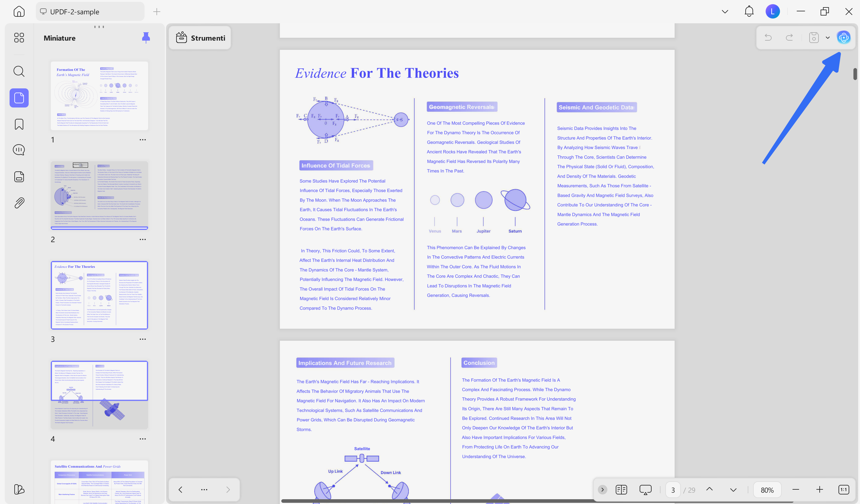This screenshot has width=860, height=504.
Task: Toggle the 1:1 actual size view
Action: 843,490
